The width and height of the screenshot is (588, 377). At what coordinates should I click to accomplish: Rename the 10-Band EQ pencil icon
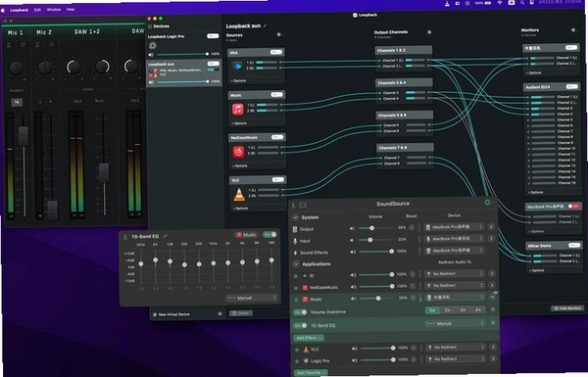point(165,236)
